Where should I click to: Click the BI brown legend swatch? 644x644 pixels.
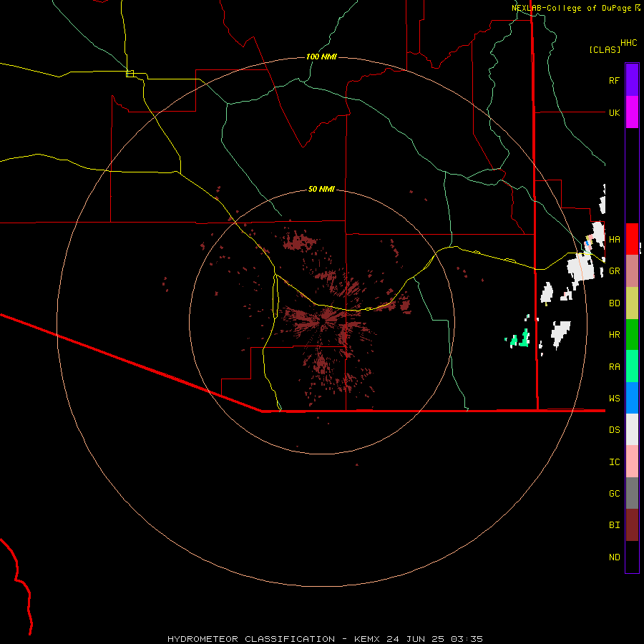pos(632,525)
